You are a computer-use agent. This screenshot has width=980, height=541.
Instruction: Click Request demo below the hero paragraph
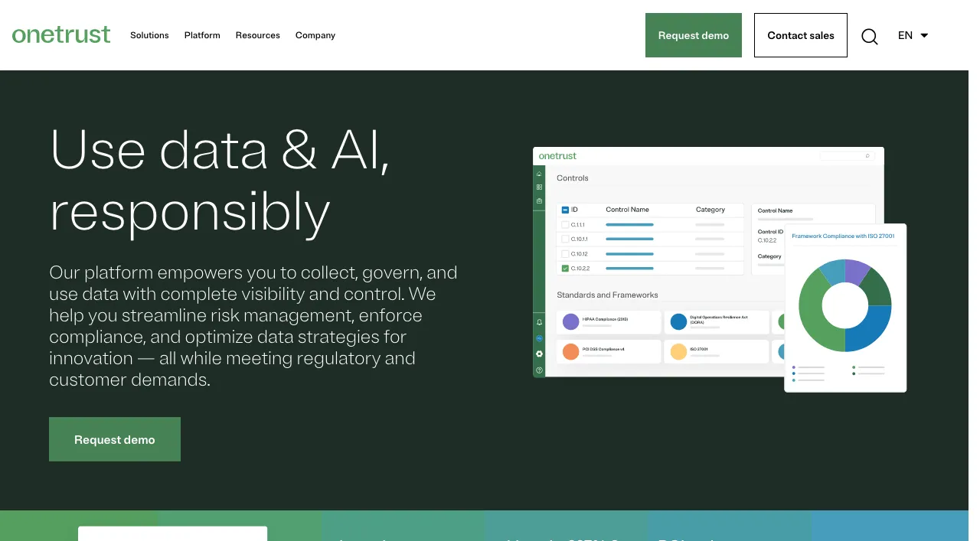[x=115, y=439]
